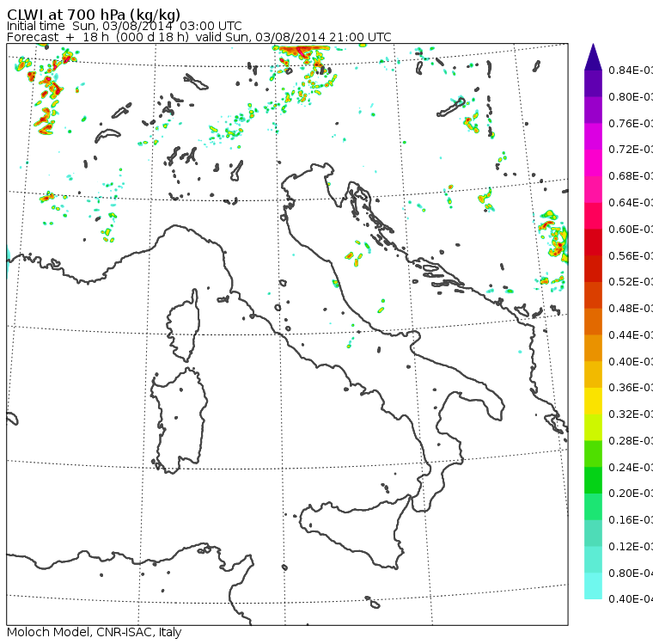
Task: Pick the purple band between 0.76E and 0.80E
Action: click(593, 109)
